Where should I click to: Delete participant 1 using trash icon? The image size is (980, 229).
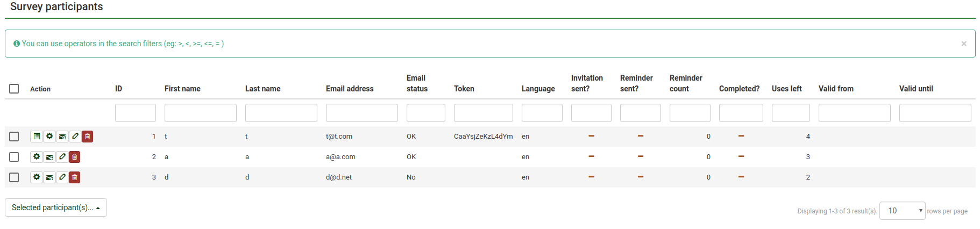click(x=88, y=137)
